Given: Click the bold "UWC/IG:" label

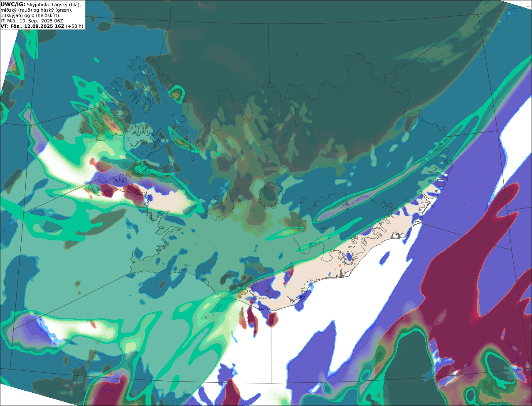Looking at the screenshot, I should point(13,5).
